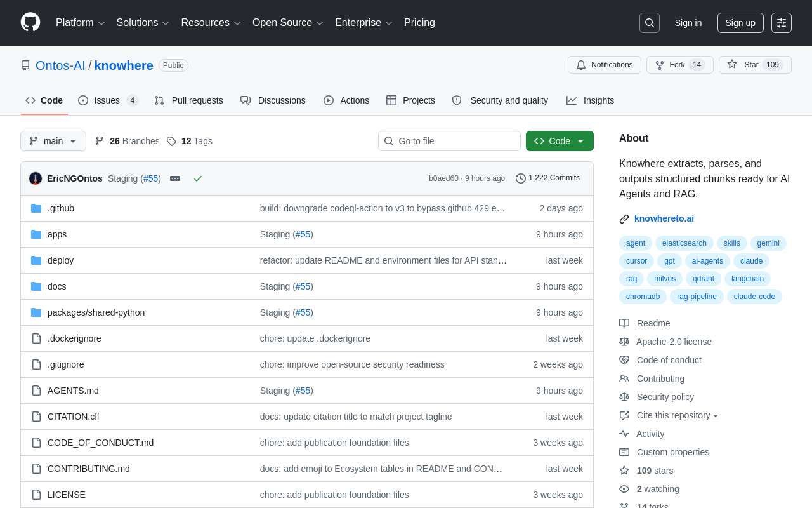Image resolution: width=812 pixels, height=508 pixels.
Task: Click the Go to file search field
Action: [x=449, y=141]
